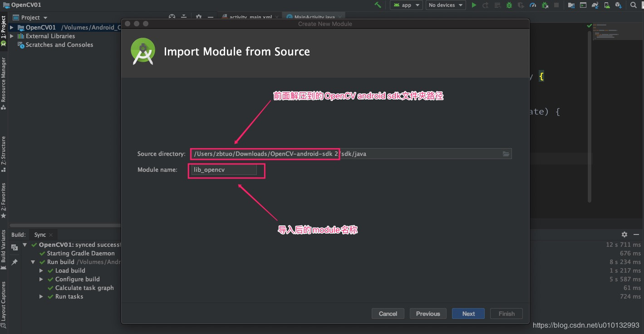Click the Search Everywhere magnifier icon
644x334 pixels.
coord(634,5)
